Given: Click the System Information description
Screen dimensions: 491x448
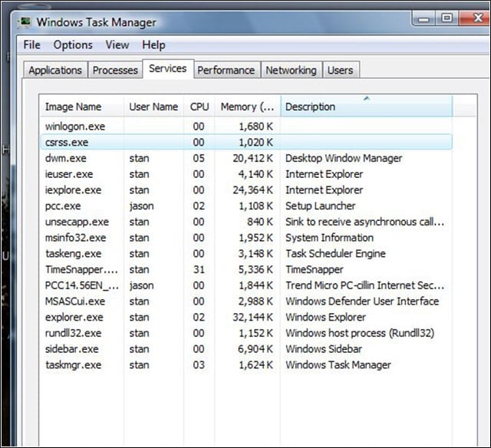Looking at the screenshot, I should coord(329,238).
